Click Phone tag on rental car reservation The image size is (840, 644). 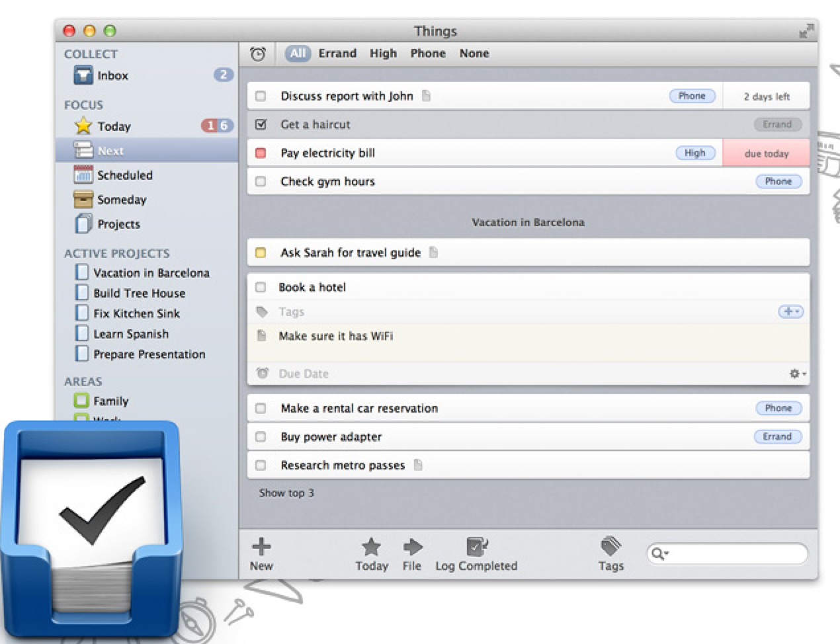click(778, 408)
